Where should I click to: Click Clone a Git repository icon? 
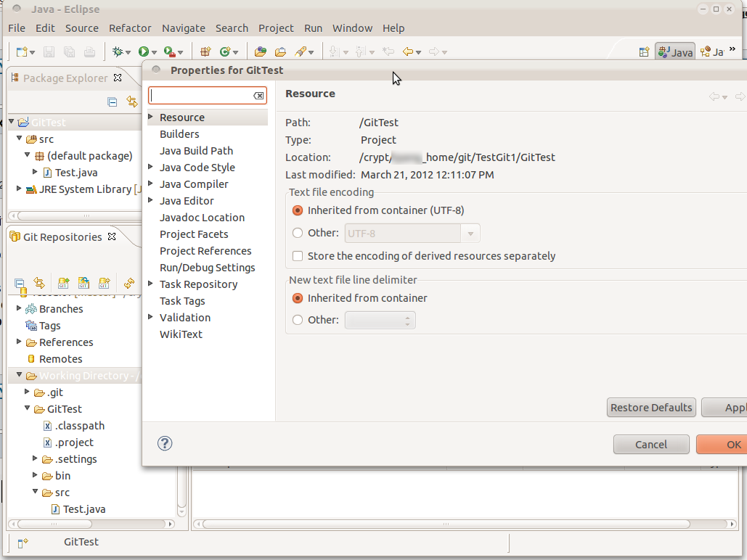84,284
